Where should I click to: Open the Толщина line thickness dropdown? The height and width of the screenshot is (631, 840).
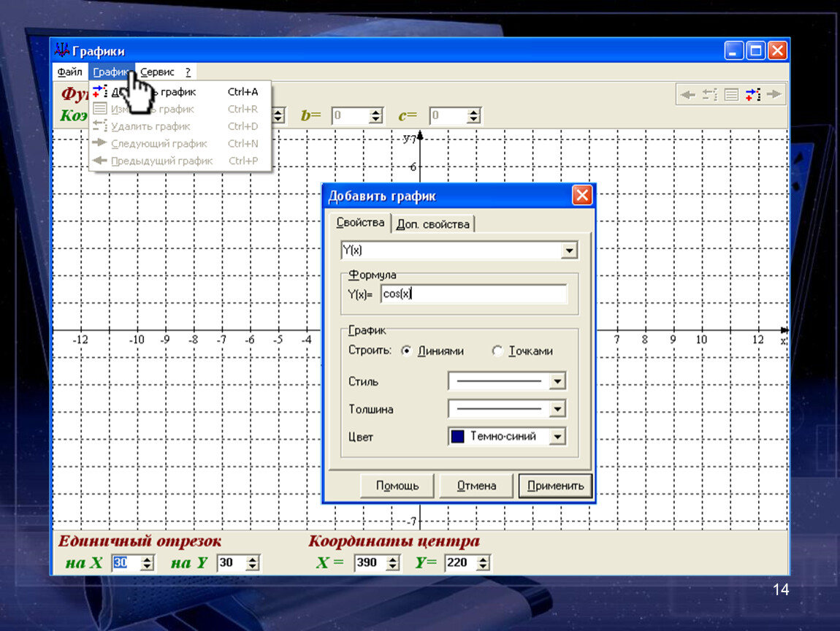click(x=557, y=409)
